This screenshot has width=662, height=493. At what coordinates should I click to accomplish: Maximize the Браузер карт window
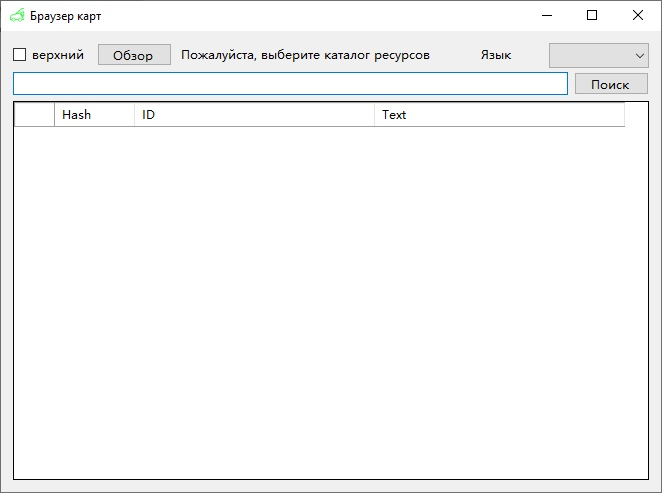click(x=592, y=16)
